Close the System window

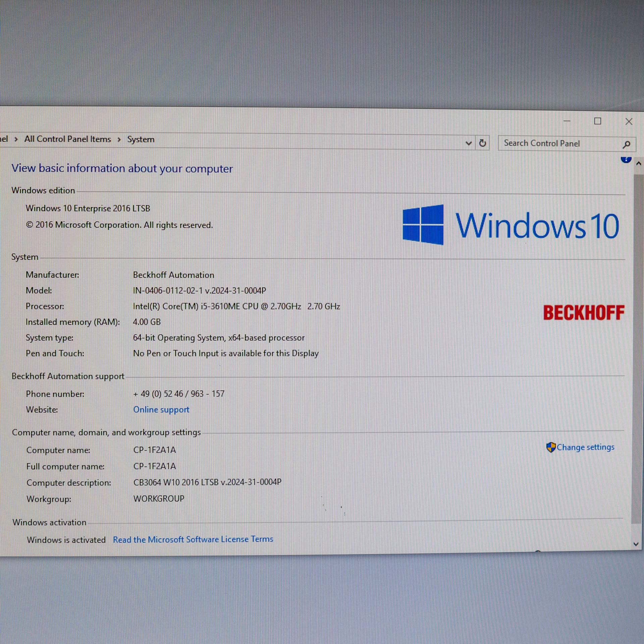click(x=629, y=121)
